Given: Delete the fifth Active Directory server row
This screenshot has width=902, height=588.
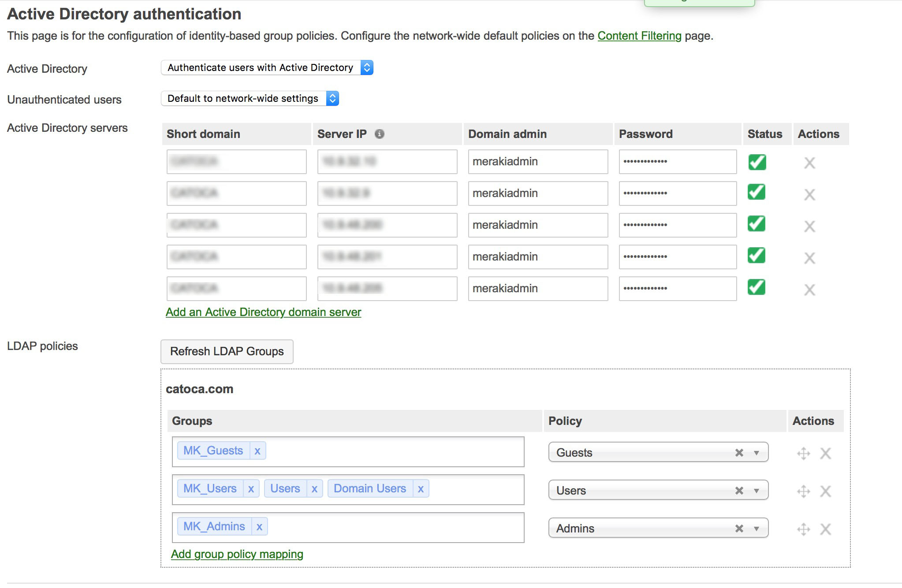Looking at the screenshot, I should (809, 290).
